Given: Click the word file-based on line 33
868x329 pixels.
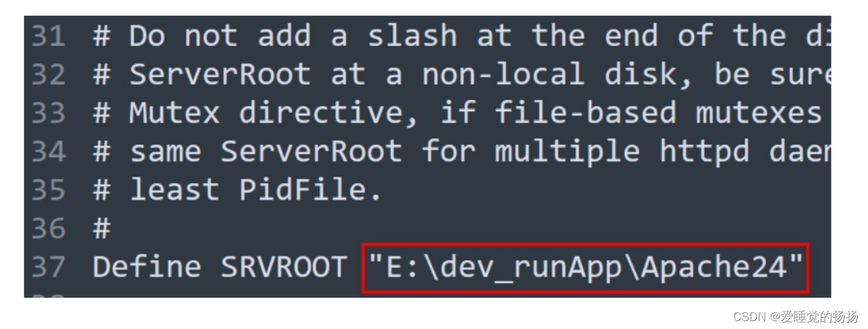Looking at the screenshot, I should 586,114.
